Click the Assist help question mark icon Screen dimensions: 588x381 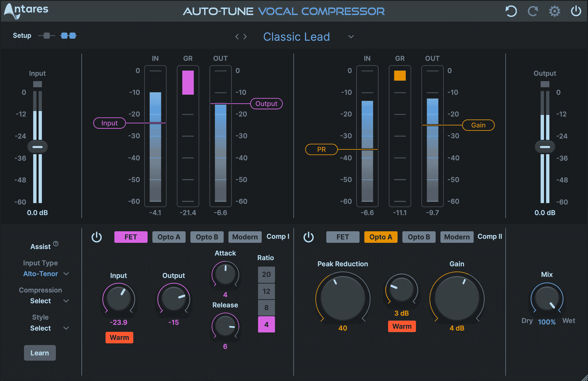[x=56, y=244]
